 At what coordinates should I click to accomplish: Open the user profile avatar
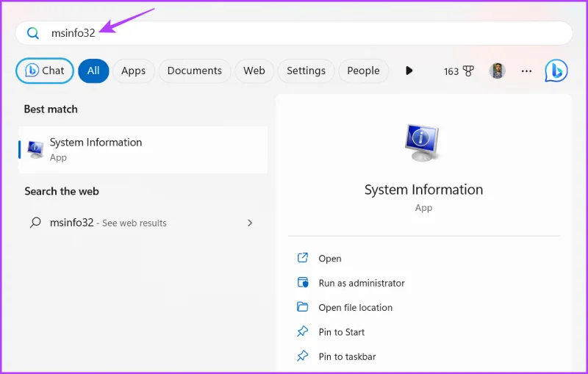[498, 71]
